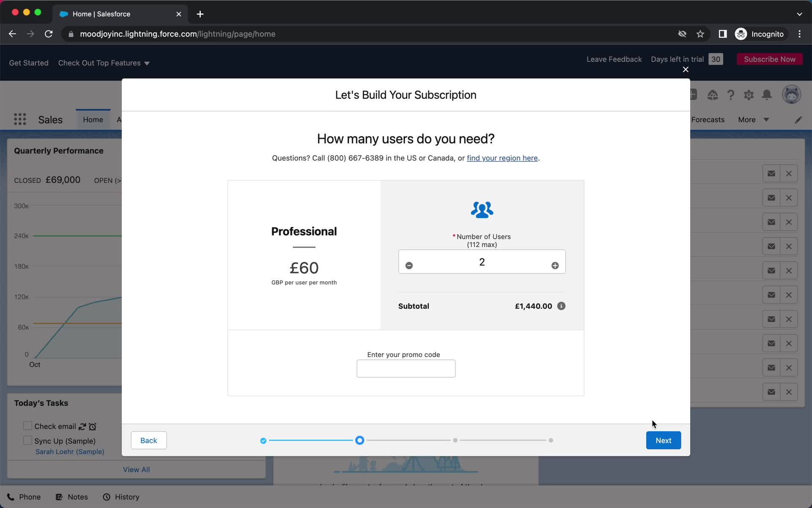Click Subscribe Now button

pyautogui.click(x=769, y=59)
